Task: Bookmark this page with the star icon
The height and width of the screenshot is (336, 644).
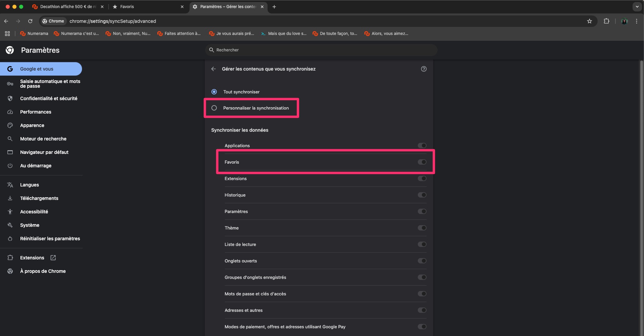Action: [590, 21]
